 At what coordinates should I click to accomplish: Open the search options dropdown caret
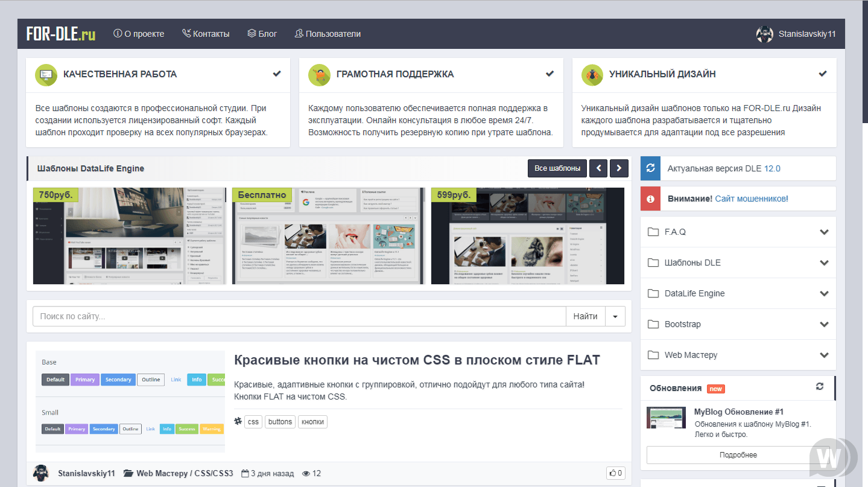pos(615,316)
